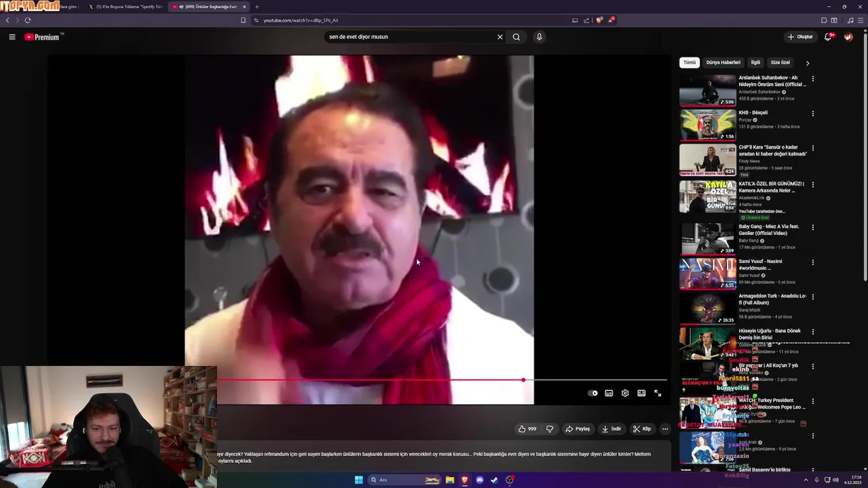Viewport: 868px width, 488px height.
Task: Bookmark this page using the bookmark icon
Action: 243,20
